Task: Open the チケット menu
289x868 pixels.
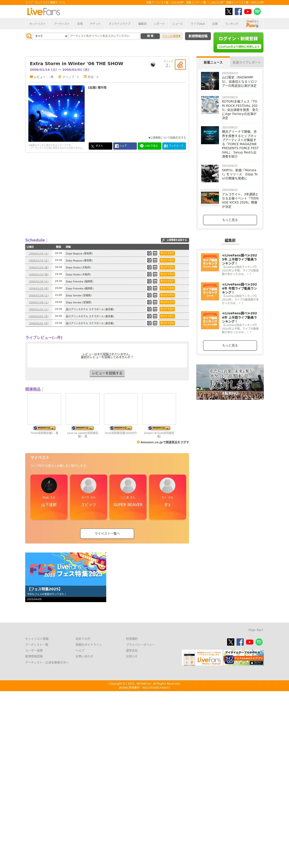Action: 95,24
